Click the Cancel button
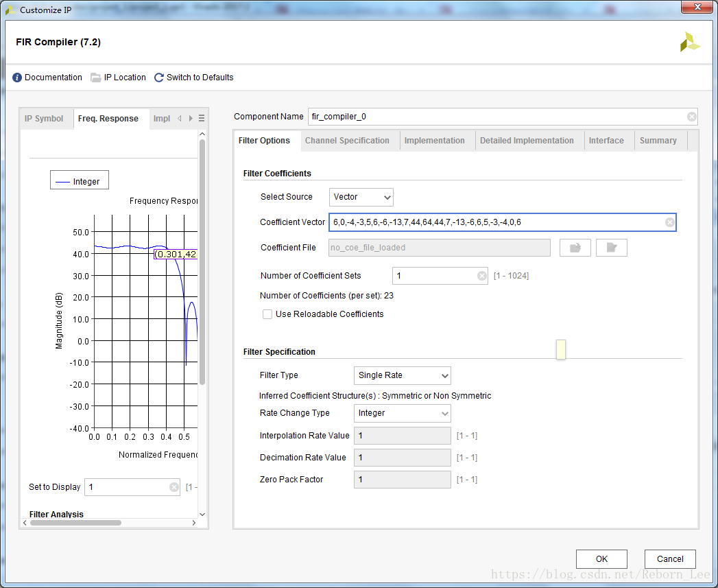The width and height of the screenshot is (718, 588). tap(670, 558)
